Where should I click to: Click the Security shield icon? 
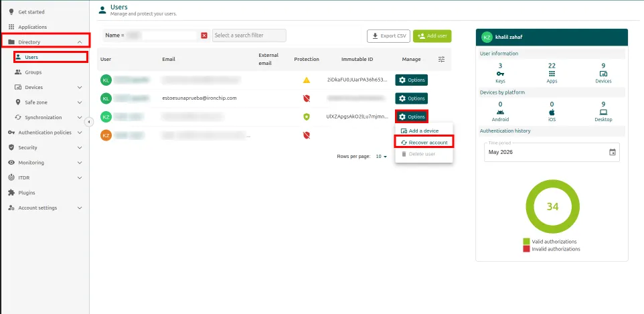pyautogui.click(x=11, y=147)
